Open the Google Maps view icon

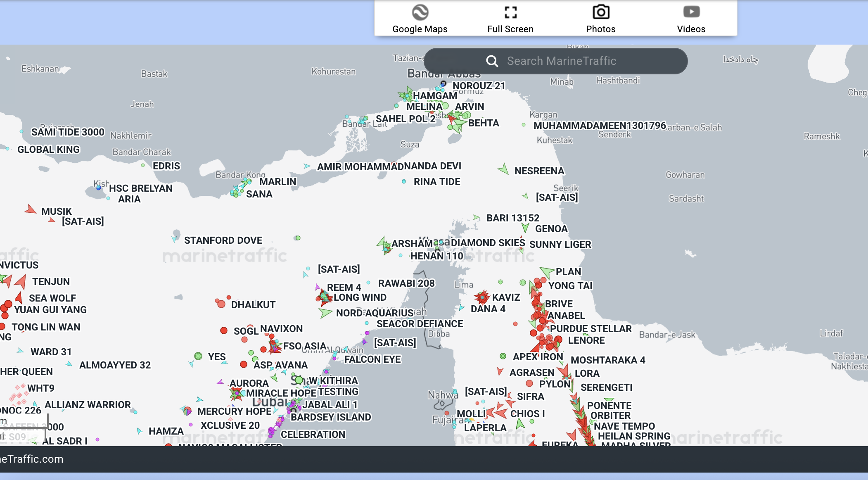[420, 12]
